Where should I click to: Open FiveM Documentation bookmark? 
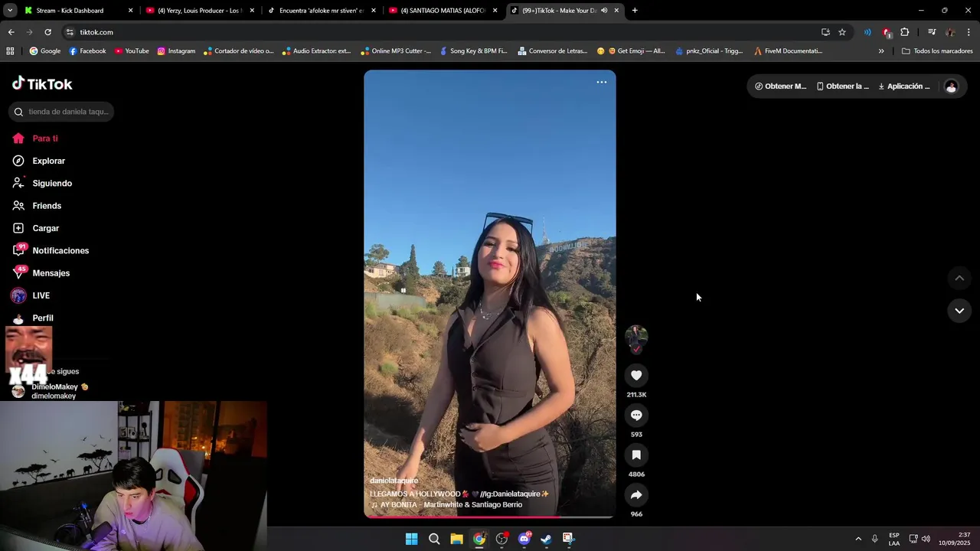point(788,51)
